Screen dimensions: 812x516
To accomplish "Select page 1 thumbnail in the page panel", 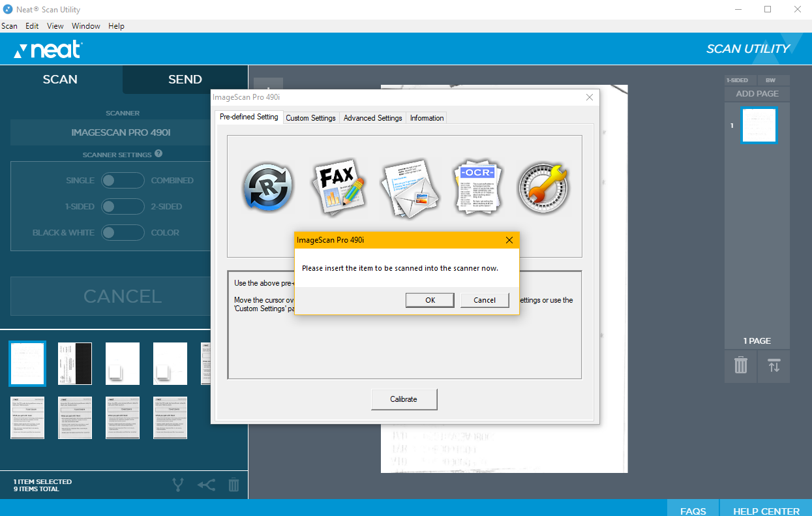I will coord(759,125).
